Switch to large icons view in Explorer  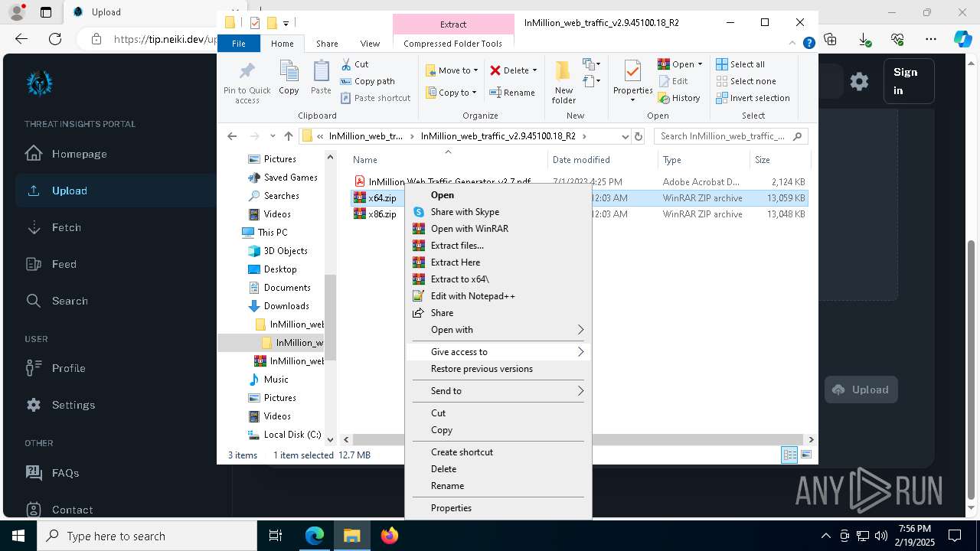[805, 455]
